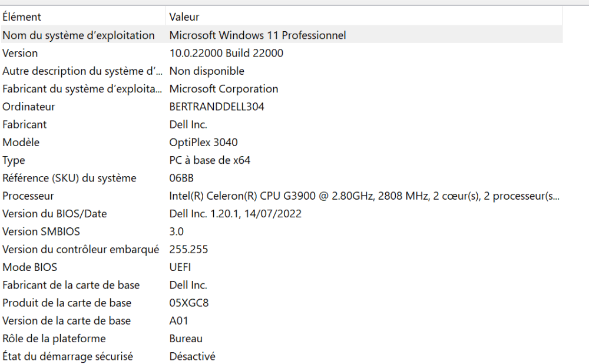Click the platform role value 'Bureau'
The height and width of the screenshot is (364, 589).
[x=186, y=339]
